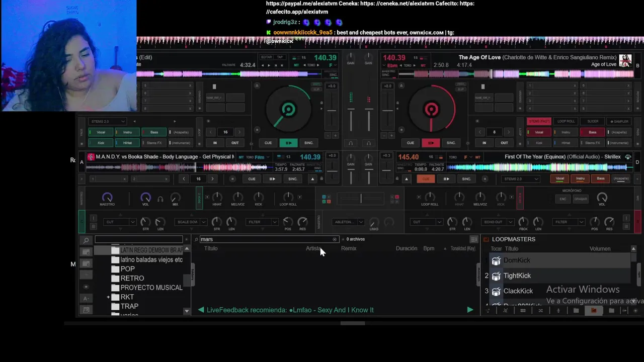Play next LiveFeedback recommendation arrow
The image size is (644, 362).
470,310
